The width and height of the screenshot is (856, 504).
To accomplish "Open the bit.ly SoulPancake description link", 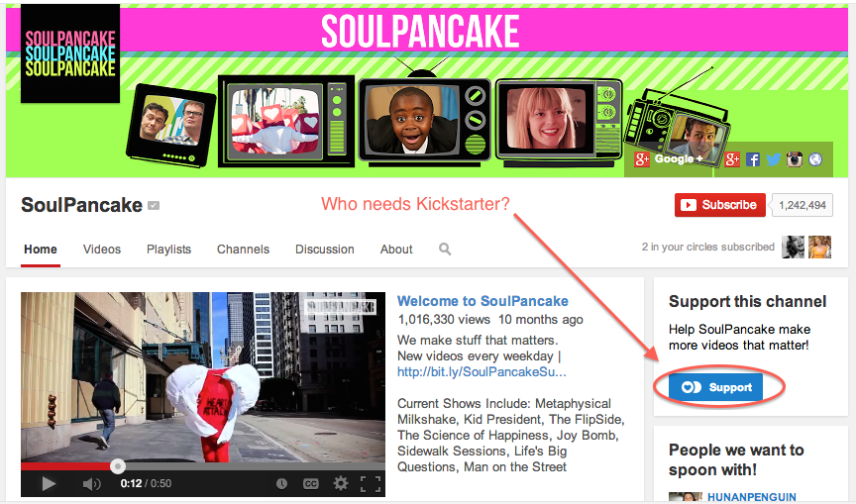I will pyautogui.click(x=481, y=372).
